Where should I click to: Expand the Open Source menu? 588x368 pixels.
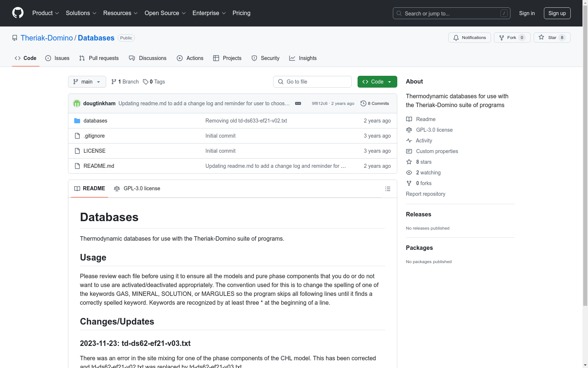(x=165, y=13)
